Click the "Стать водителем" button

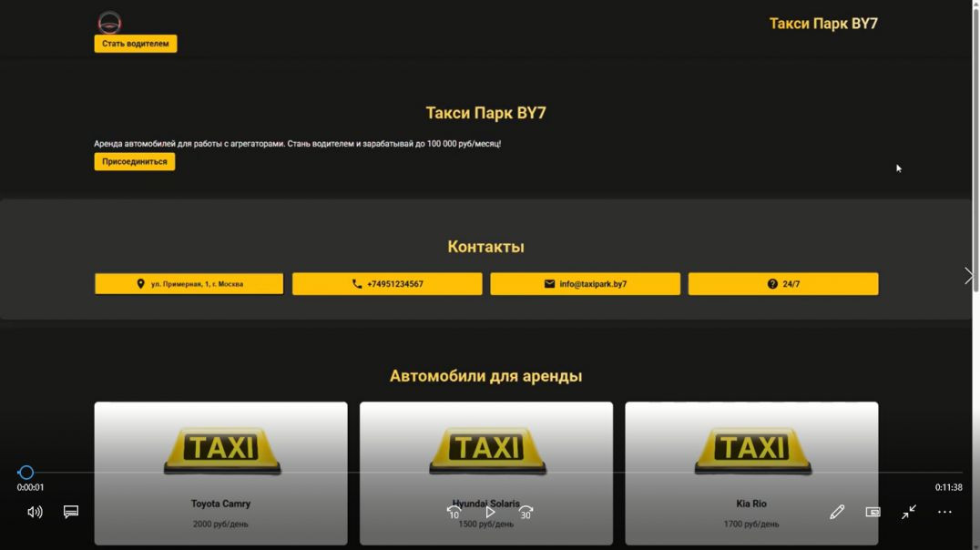[136, 44]
